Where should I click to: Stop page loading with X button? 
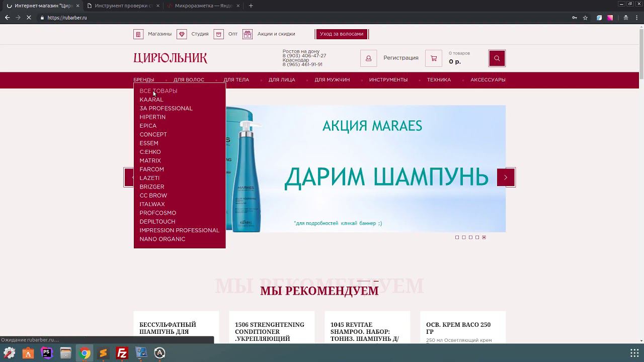pos(29,18)
